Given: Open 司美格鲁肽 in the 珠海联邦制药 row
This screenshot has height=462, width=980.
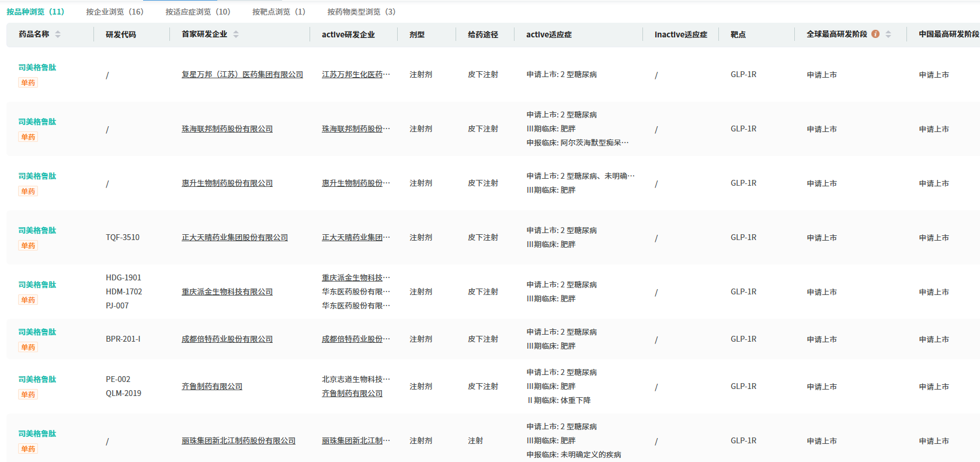Looking at the screenshot, I should (37, 122).
